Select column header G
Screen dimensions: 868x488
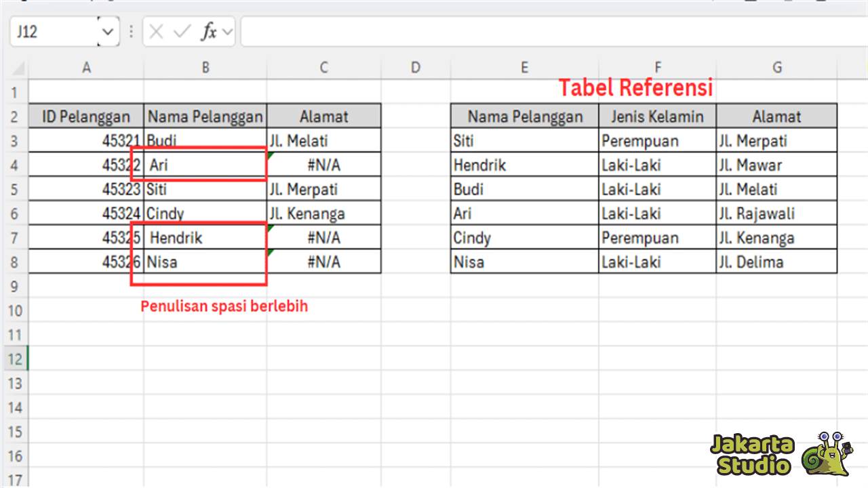point(777,67)
